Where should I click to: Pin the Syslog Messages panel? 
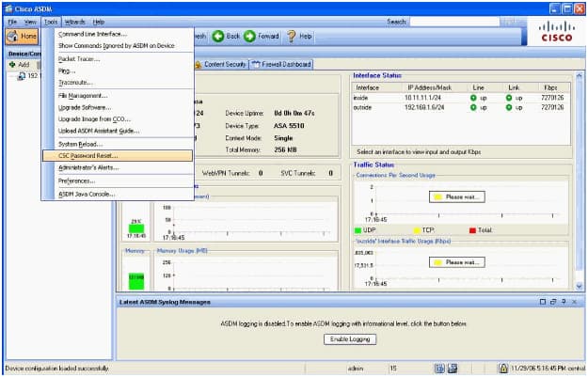pyautogui.click(x=564, y=302)
